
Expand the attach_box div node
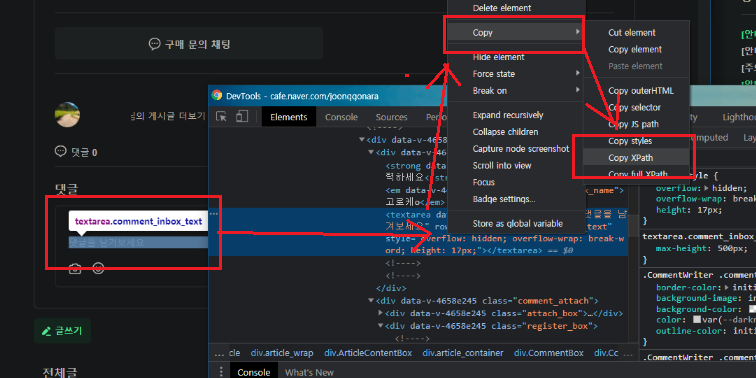(380, 313)
